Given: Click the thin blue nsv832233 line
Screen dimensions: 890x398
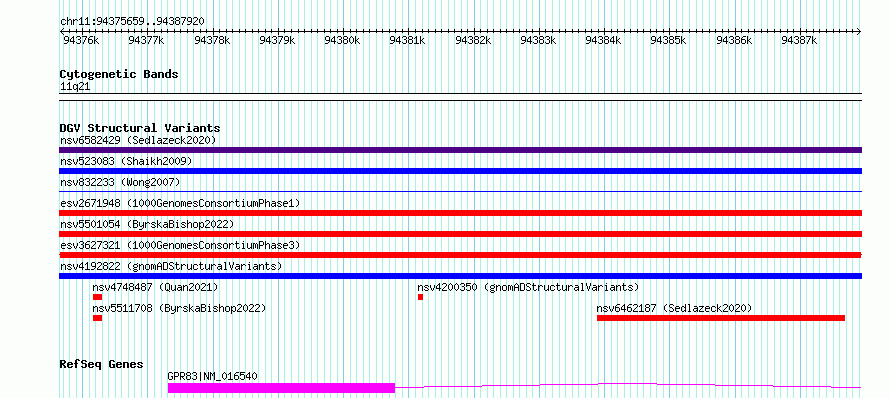Looking at the screenshot, I should pos(460,192).
